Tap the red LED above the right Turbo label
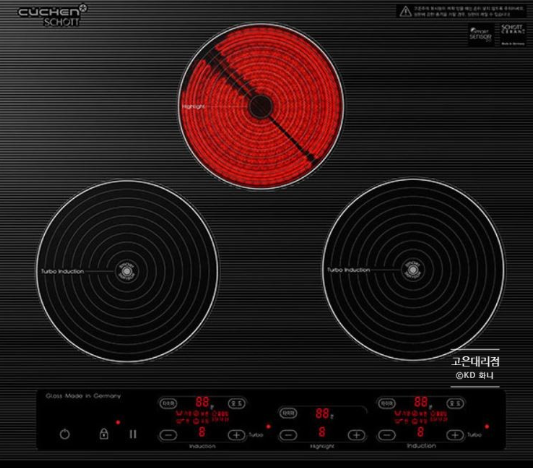 [x=487, y=426]
